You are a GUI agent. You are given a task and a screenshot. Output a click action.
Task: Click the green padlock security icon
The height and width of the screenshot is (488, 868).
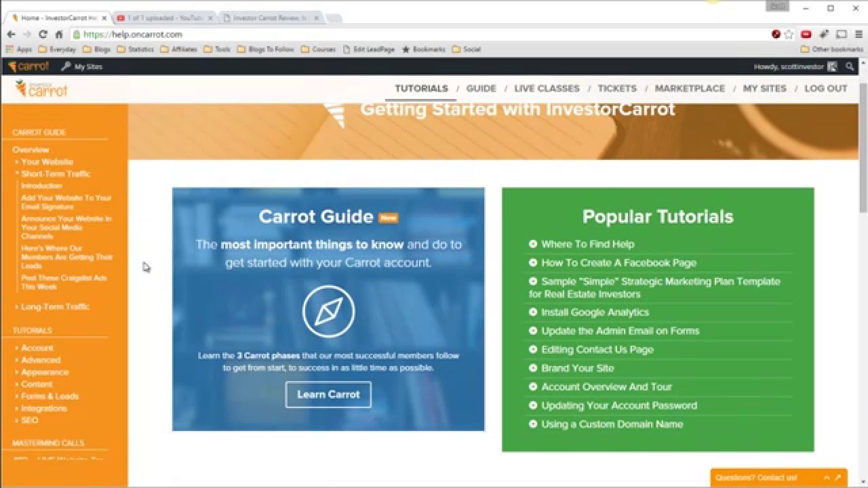pyautogui.click(x=77, y=35)
